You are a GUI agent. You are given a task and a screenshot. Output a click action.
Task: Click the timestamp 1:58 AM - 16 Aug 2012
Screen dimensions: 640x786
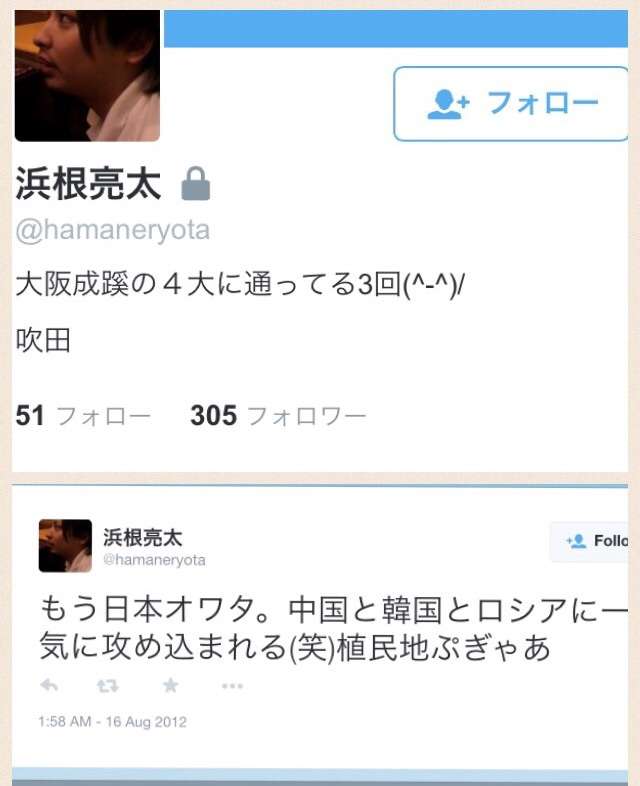112,722
